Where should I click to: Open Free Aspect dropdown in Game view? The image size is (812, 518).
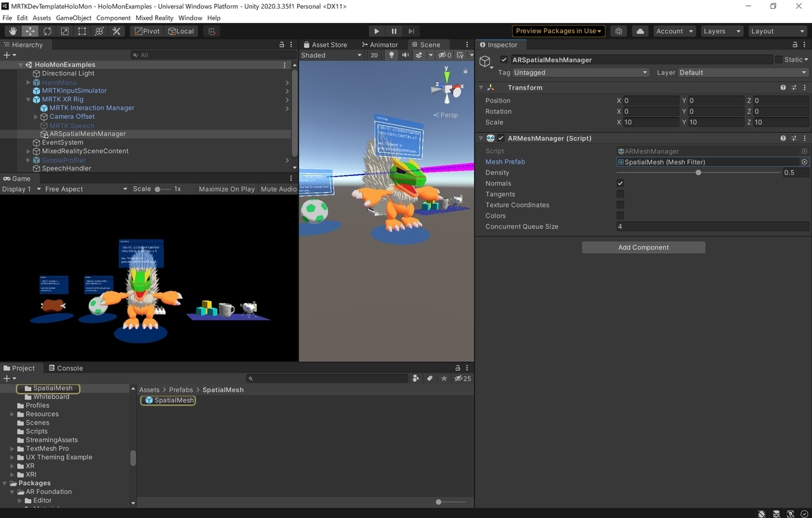[86, 189]
